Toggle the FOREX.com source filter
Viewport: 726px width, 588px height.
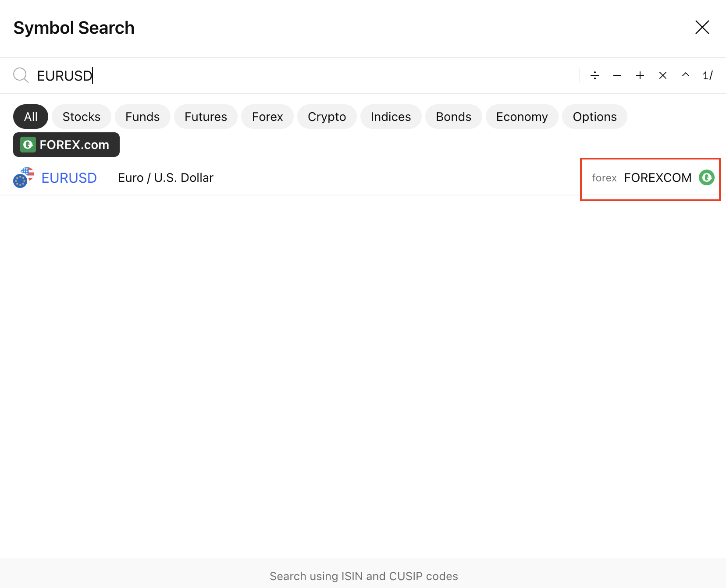[x=66, y=145]
